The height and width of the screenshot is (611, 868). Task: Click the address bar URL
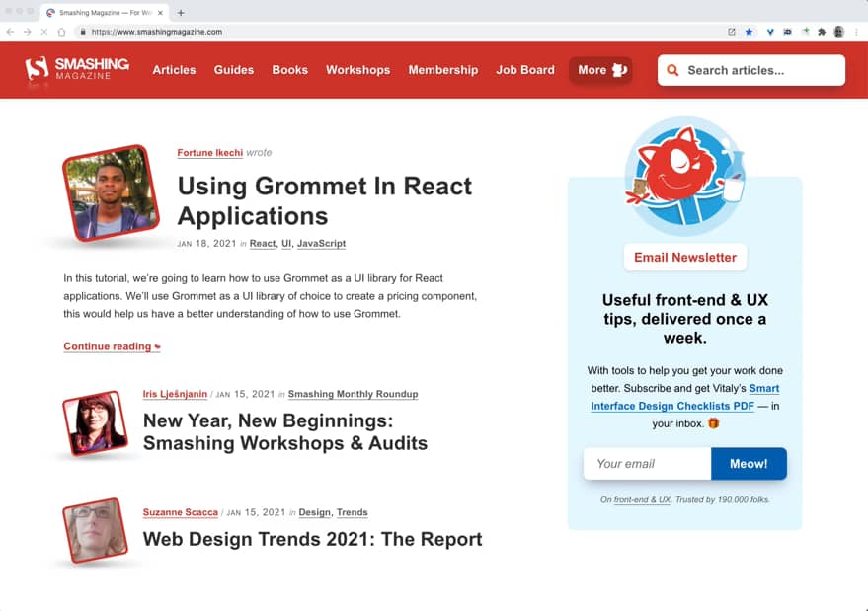pos(157,32)
